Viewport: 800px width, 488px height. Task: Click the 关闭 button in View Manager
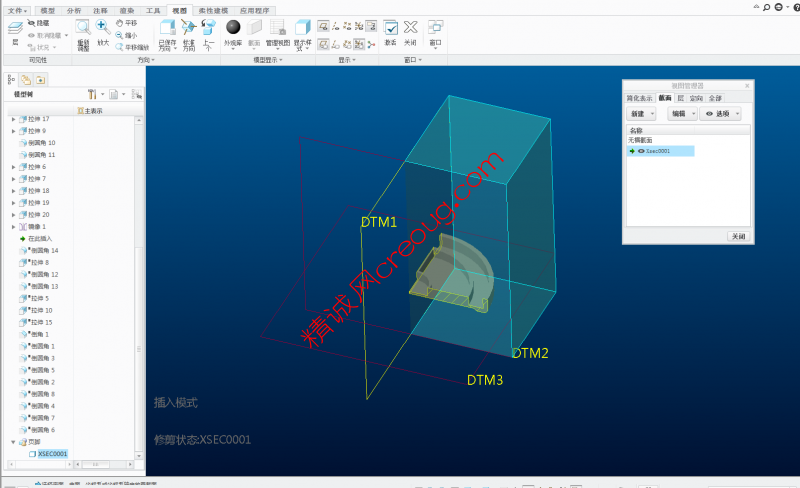pyautogui.click(x=739, y=236)
